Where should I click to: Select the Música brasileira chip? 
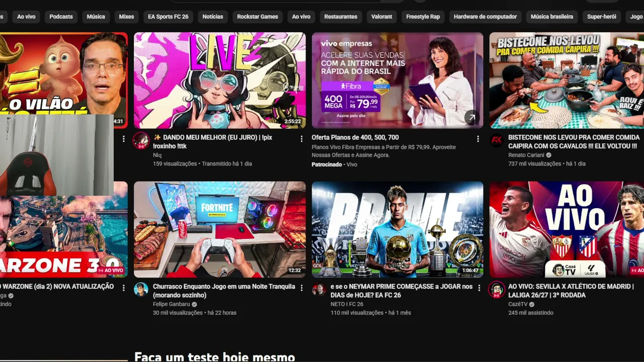pos(552,17)
